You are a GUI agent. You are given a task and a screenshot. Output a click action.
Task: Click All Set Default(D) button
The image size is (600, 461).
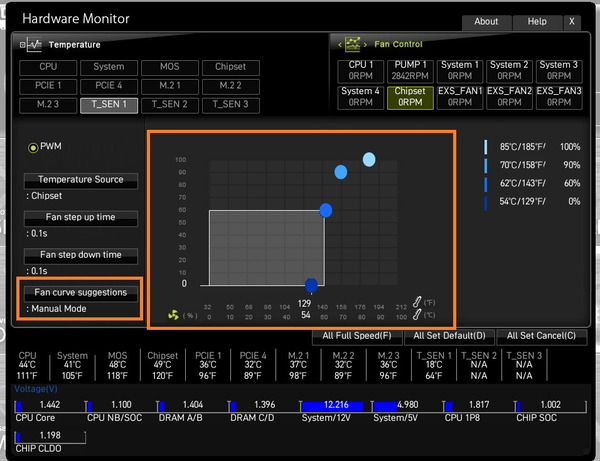pos(449,337)
